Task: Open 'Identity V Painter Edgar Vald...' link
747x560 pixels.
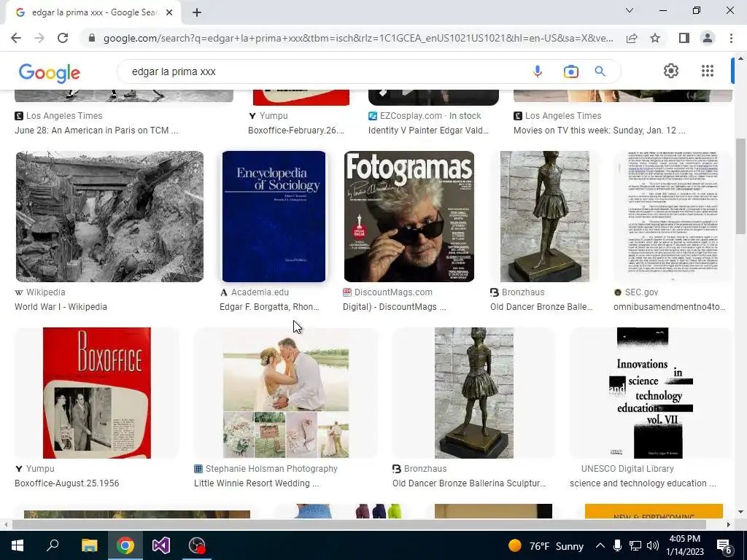Action: click(428, 131)
